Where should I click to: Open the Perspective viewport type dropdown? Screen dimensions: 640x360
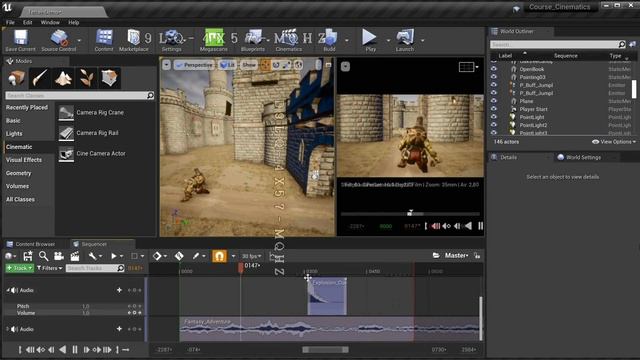194,65
